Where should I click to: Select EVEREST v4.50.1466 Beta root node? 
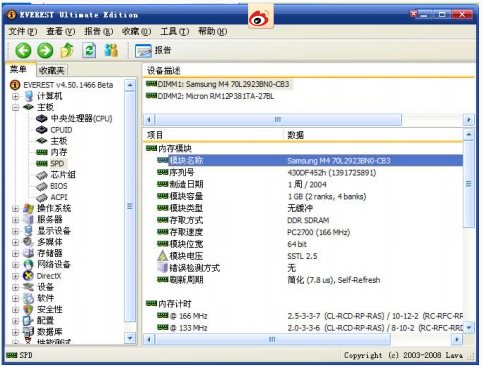click(68, 85)
